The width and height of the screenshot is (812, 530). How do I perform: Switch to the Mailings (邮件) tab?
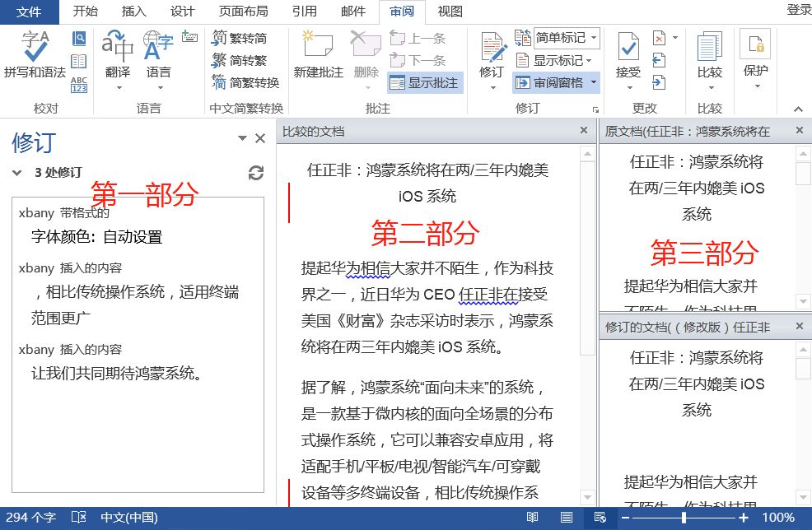pyautogui.click(x=353, y=12)
